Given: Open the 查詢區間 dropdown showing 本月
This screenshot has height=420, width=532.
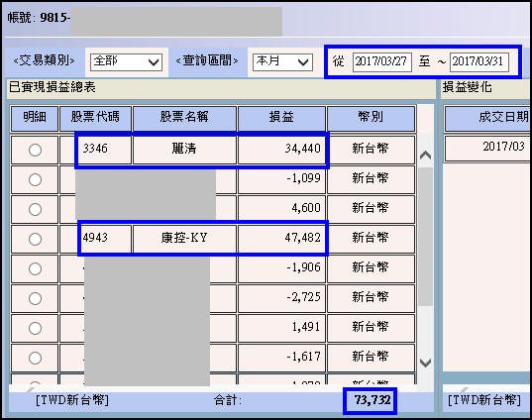Looking at the screenshot, I should click(282, 62).
